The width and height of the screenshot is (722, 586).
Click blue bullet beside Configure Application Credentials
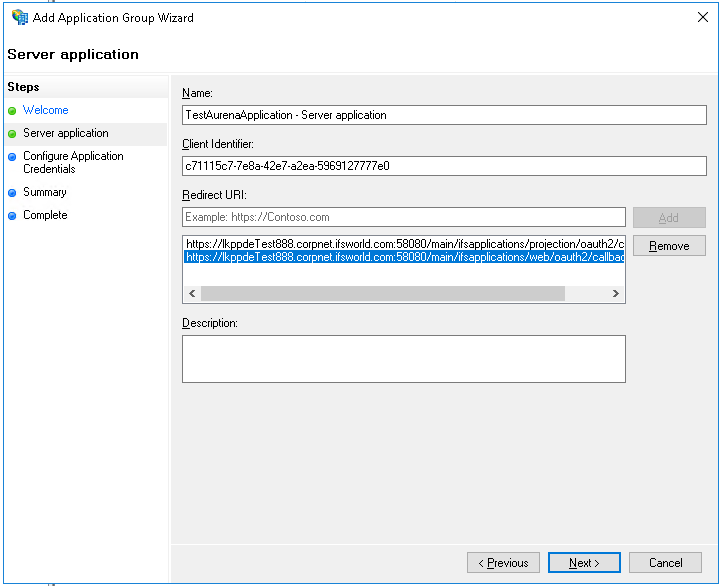(x=12, y=157)
